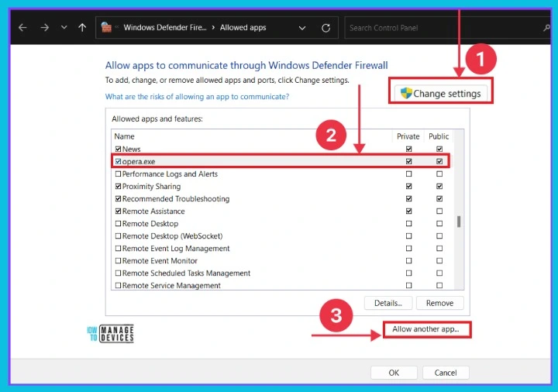Check Remote Desktop (WebSocket) Private box
Image resolution: width=558 pixels, height=392 pixels.
(x=408, y=236)
